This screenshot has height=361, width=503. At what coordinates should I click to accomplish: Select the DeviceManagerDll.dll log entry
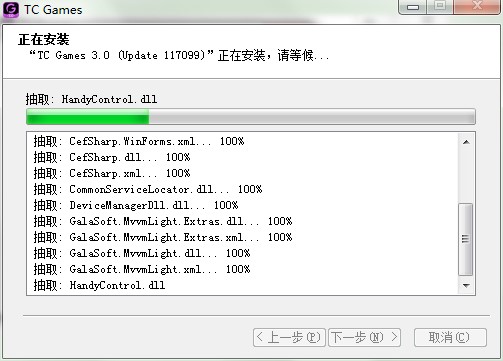[136, 205]
